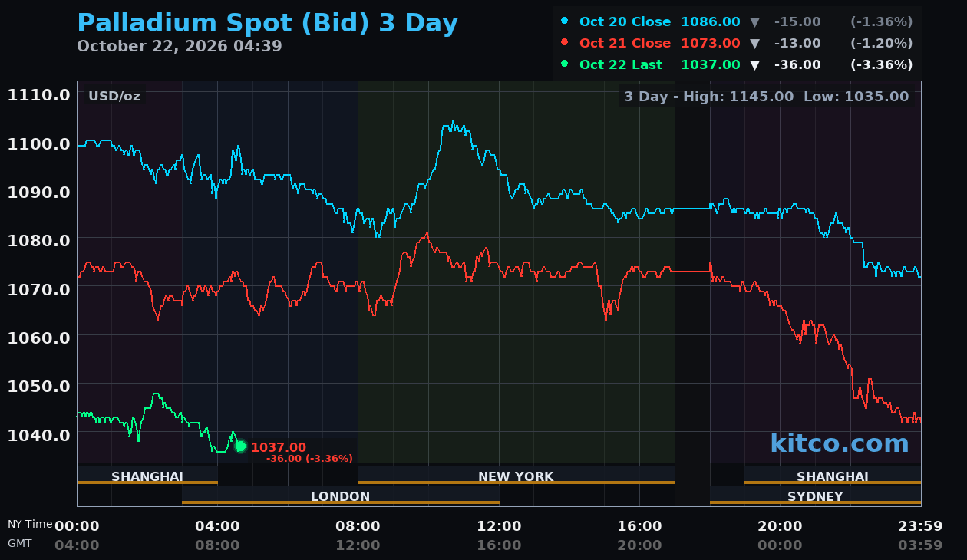Click the NEW YORK session bar
The height and width of the screenshot is (560, 967).
click(516, 476)
